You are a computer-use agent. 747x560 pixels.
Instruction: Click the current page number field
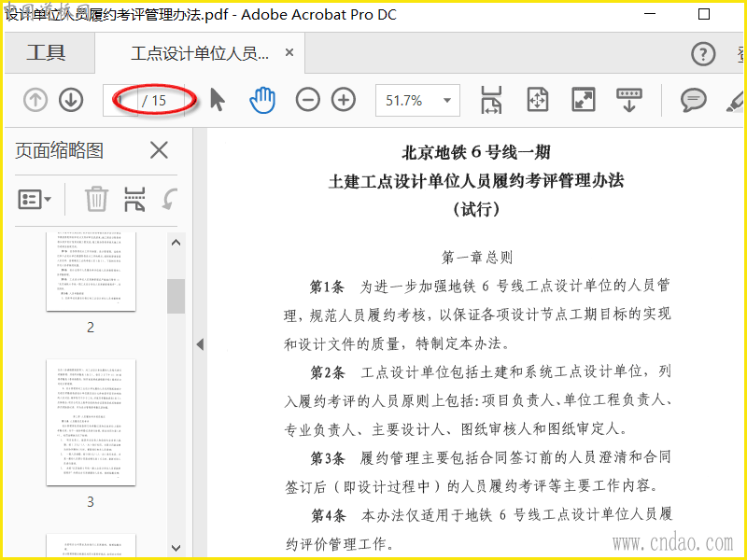(x=120, y=100)
